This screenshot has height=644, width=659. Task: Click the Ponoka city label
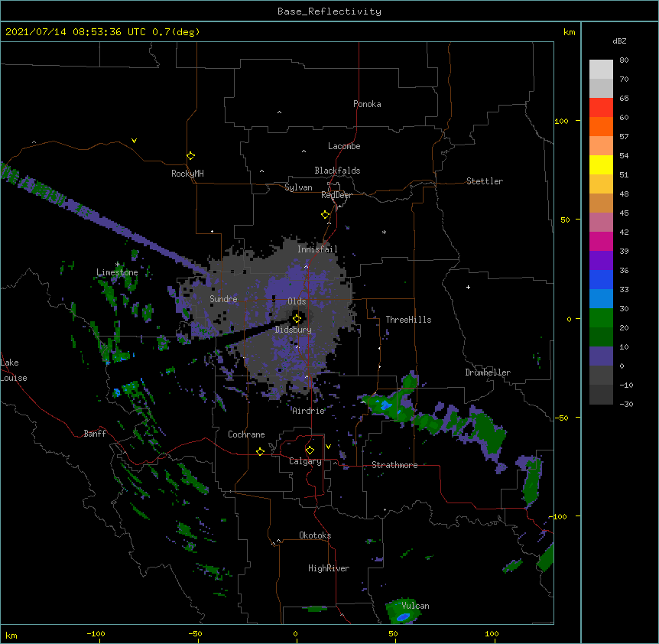[367, 104]
